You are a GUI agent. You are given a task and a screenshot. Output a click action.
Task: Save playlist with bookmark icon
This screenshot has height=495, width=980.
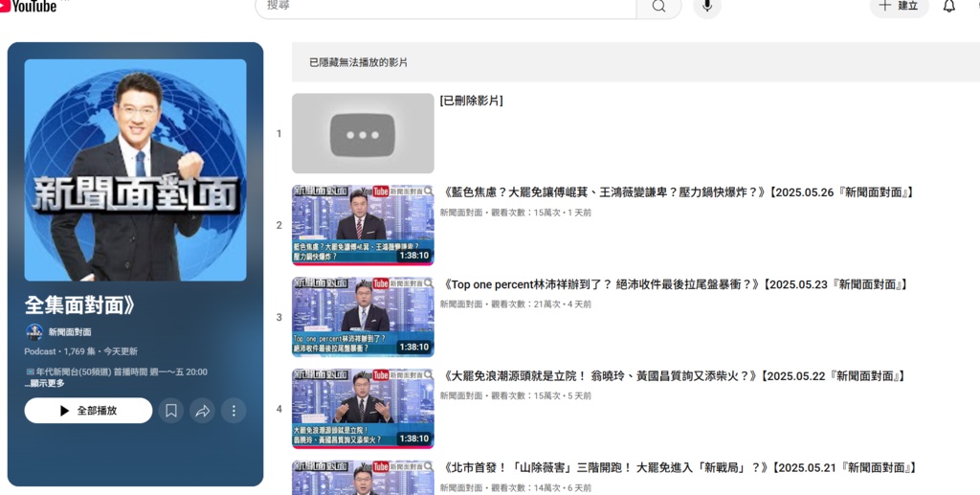(170, 411)
